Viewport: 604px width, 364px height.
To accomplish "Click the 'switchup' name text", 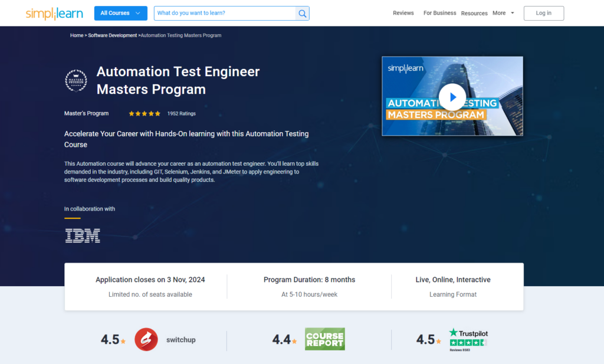I will (x=181, y=340).
